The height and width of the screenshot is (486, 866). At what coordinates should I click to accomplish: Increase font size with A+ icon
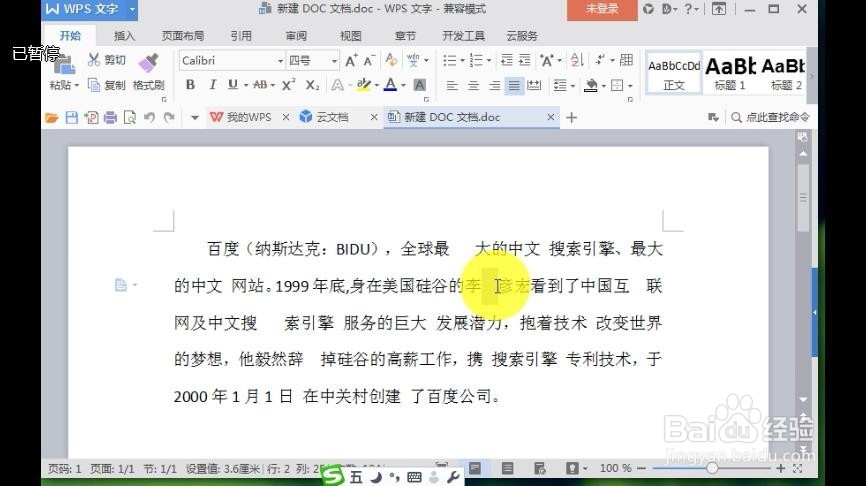(351, 60)
